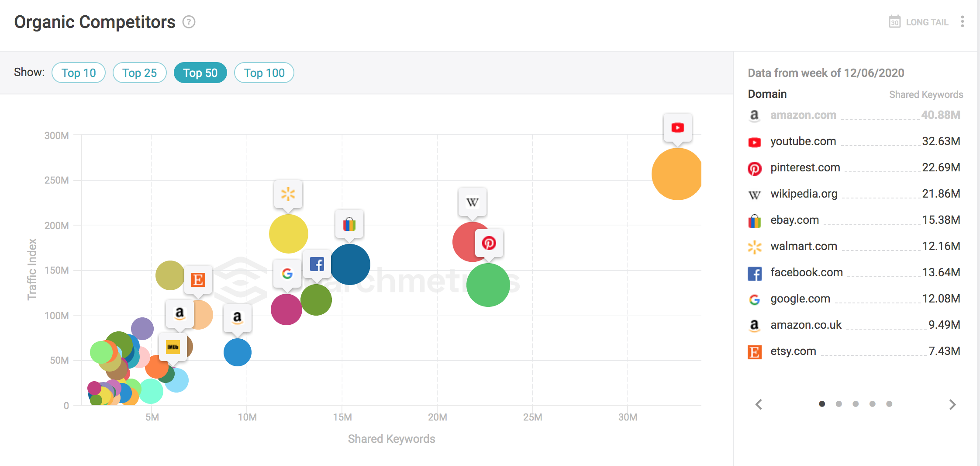
Task: Open google.com domain link
Action: (x=800, y=299)
